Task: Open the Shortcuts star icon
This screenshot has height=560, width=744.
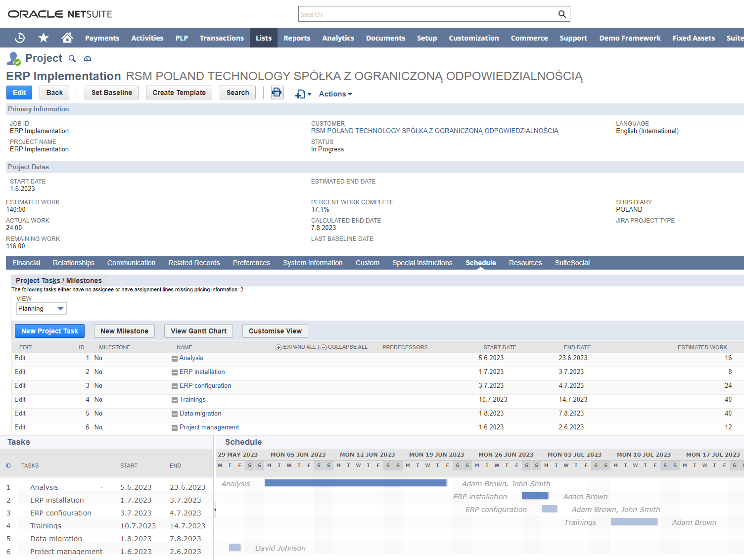Action: tap(44, 38)
